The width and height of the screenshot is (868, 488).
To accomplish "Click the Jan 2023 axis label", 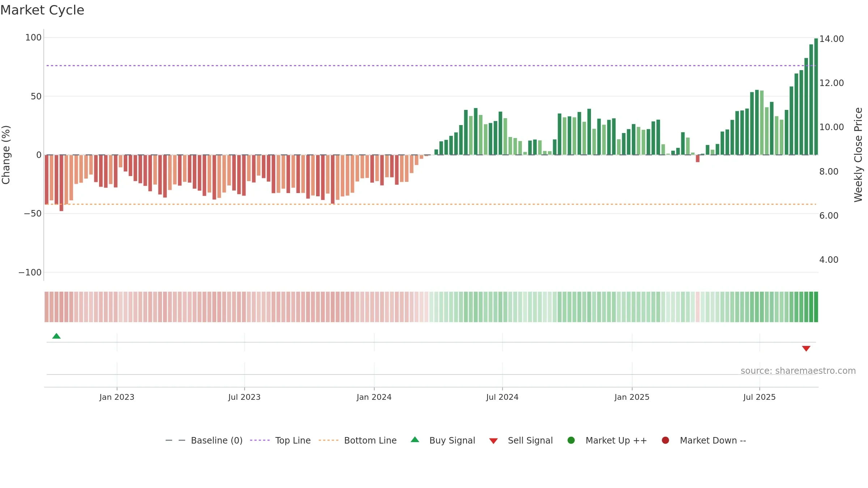I will click(x=117, y=397).
